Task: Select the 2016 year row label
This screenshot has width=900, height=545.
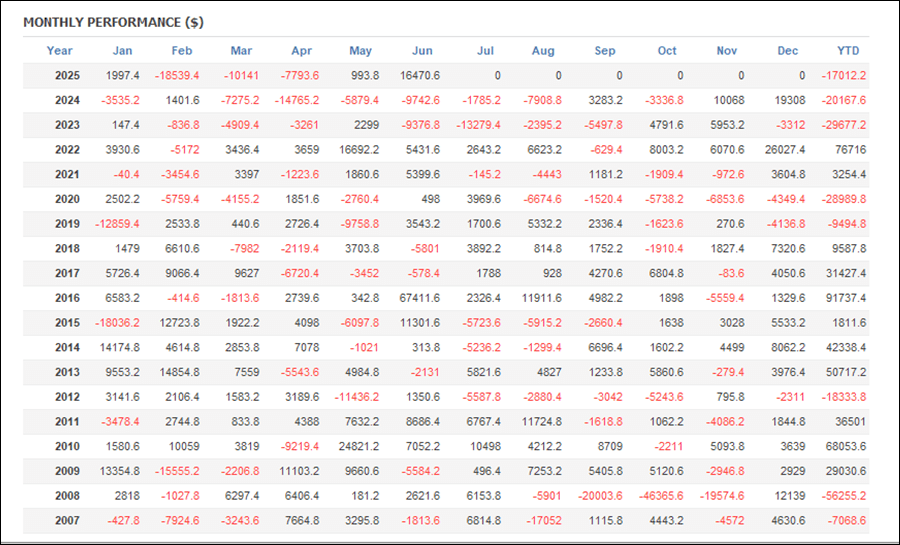Action: (67, 298)
